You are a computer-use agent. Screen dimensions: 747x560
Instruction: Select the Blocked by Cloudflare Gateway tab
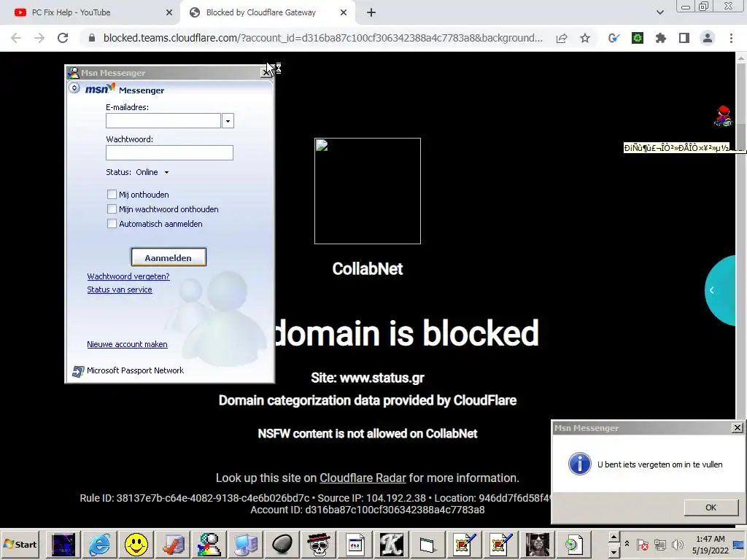tap(267, 12)
